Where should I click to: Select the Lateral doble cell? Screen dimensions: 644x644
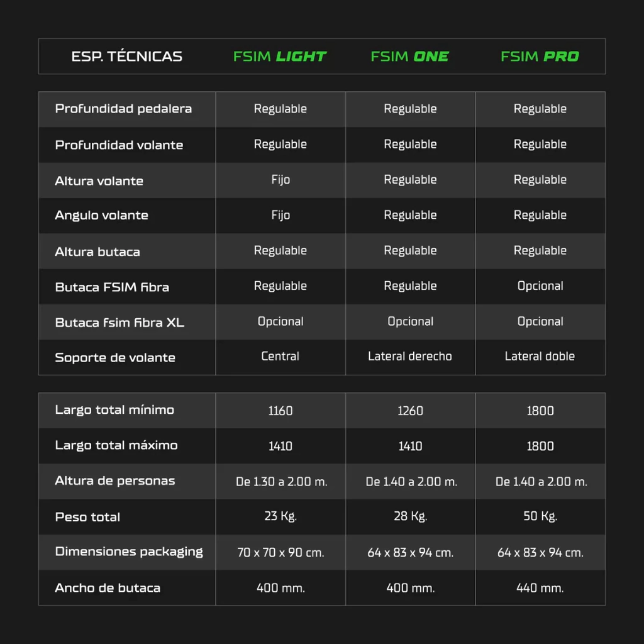click(x=540, y=357)
